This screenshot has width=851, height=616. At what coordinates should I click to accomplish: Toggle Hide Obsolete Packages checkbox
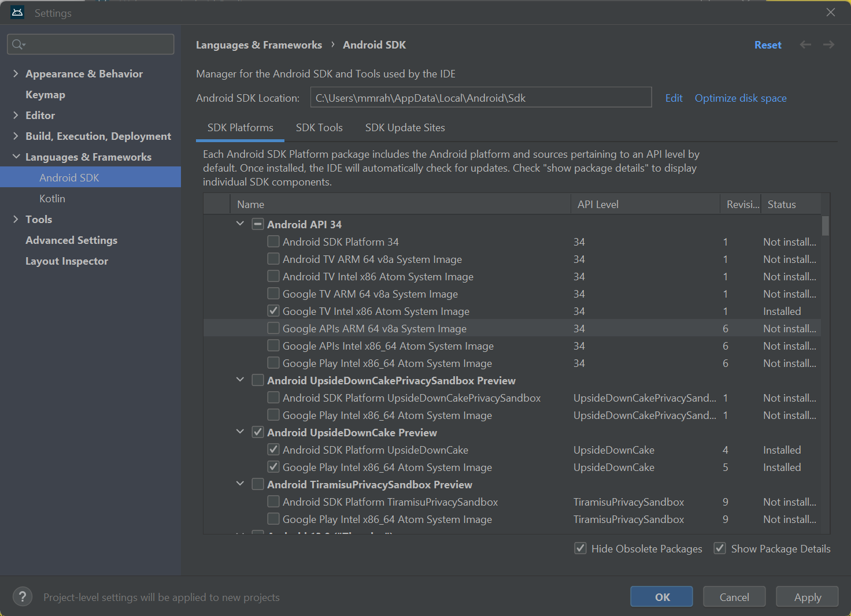(x=580, y=548)
